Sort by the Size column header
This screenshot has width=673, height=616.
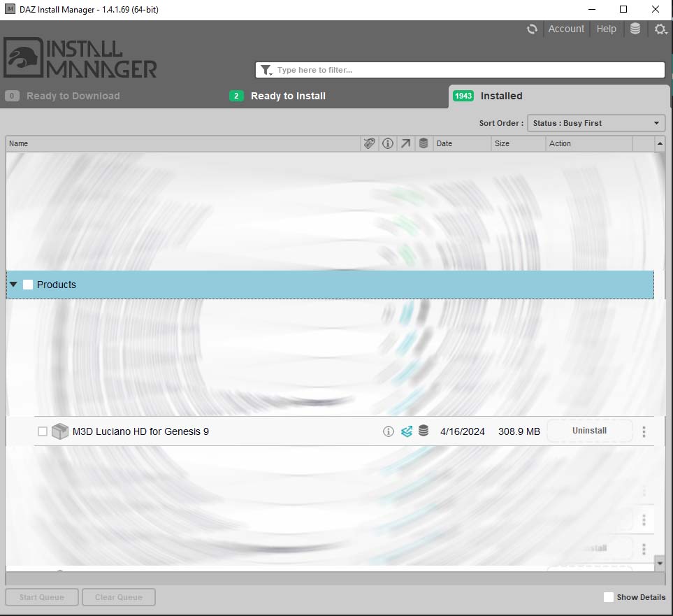[x=518, y=143]
